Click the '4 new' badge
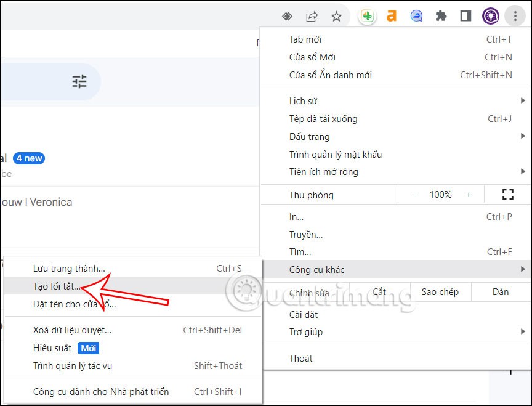The height and width of the screenshot is (406, 532). (29, 158)
